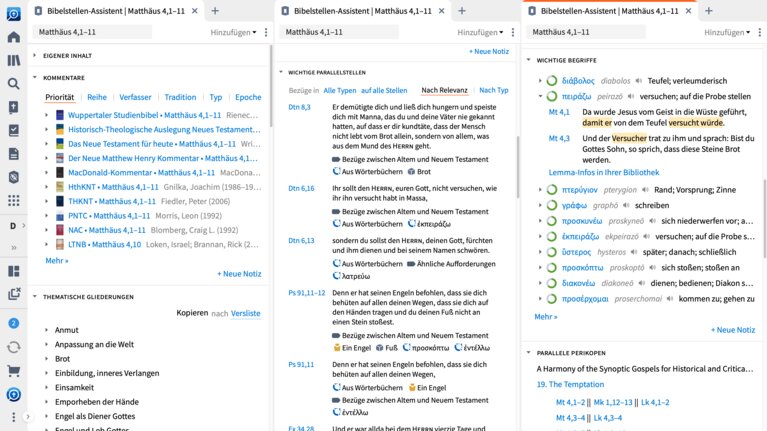Click the Search magnifier in the sidebar
This screenshot has height=431, width=767.
click(x=14, y=84)
